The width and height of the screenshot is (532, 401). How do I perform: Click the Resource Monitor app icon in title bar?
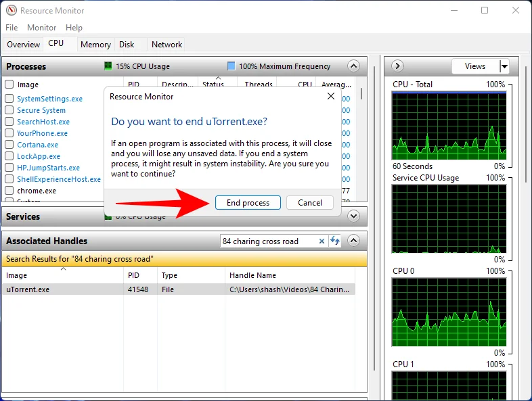tap(12, 10)
